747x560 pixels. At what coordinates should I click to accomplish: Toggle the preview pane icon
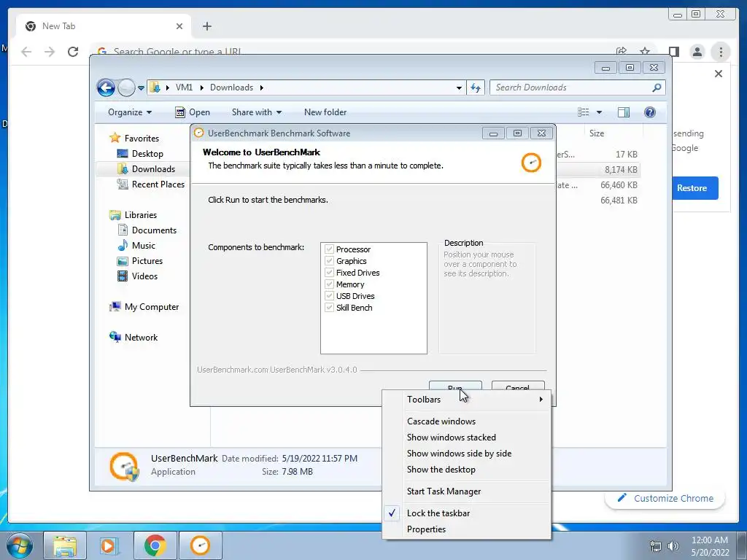pos(624,112)
